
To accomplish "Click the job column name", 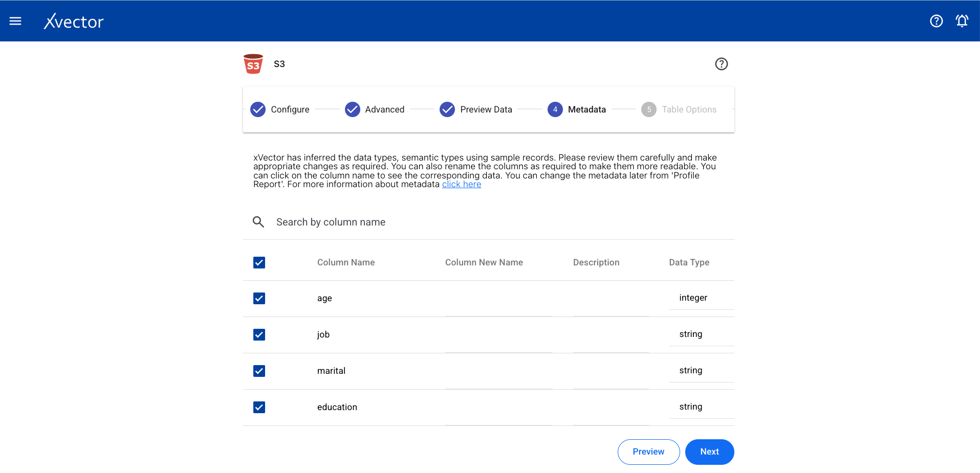I will click(323, 334).
